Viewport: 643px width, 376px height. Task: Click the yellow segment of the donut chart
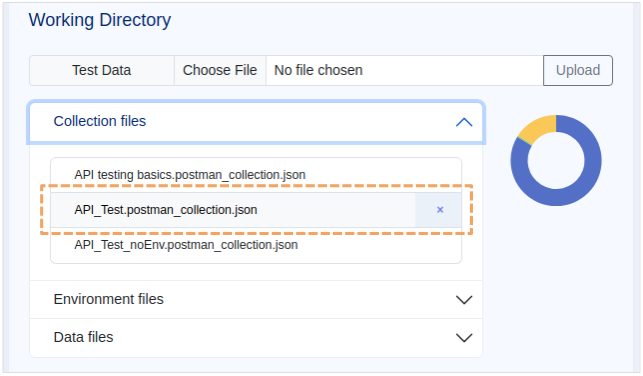coord(539,128)
